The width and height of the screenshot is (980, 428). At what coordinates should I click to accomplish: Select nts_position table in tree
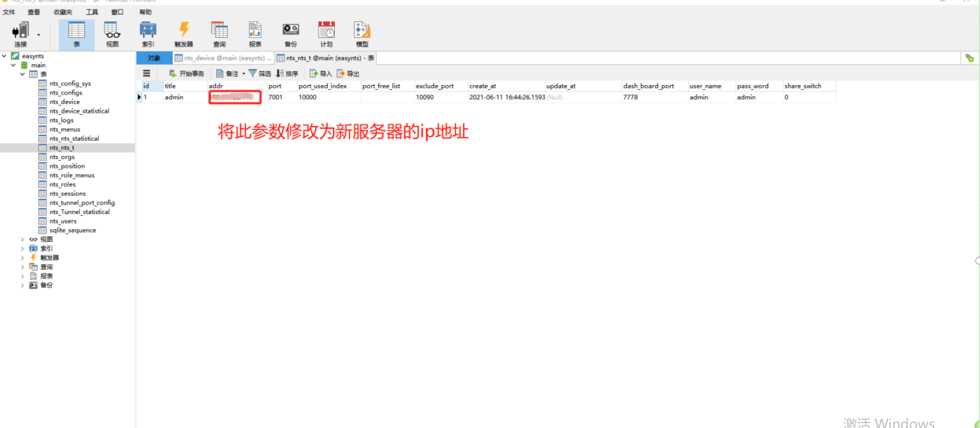(67, 166)
